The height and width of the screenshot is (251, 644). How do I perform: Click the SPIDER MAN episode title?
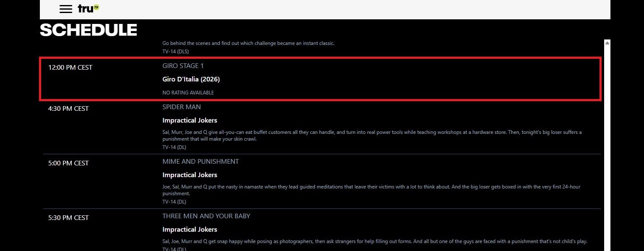182,107
